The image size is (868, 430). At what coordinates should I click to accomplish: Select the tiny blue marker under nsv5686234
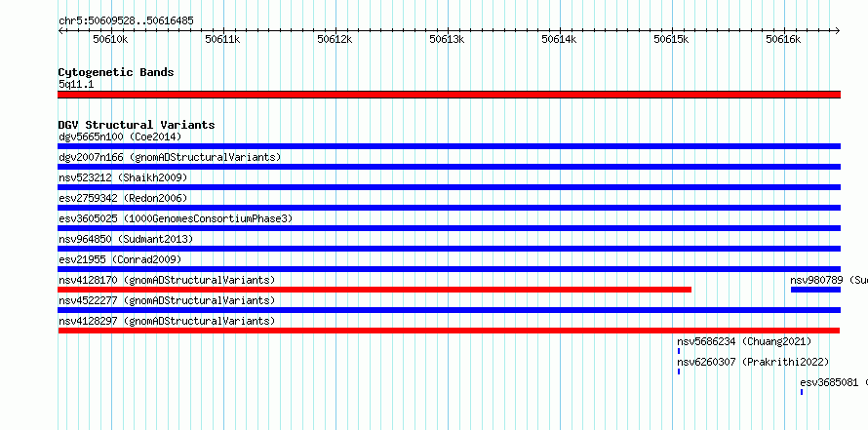[679, 351]
